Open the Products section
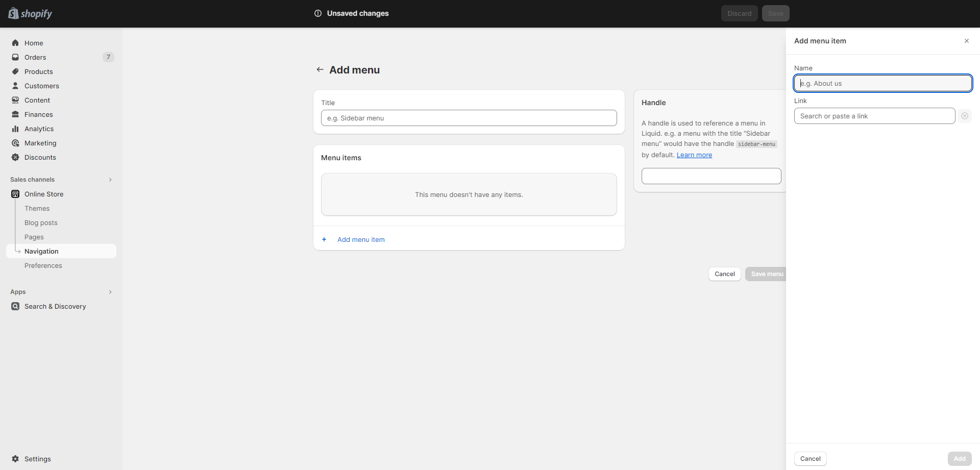Viewport: 980px width, 470px height. coord(39,71)
